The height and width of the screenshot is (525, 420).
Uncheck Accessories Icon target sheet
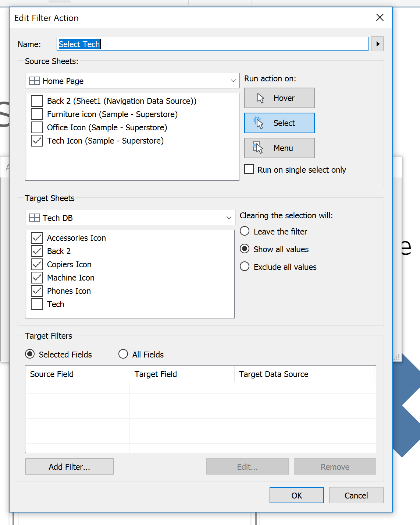(36, 237)
